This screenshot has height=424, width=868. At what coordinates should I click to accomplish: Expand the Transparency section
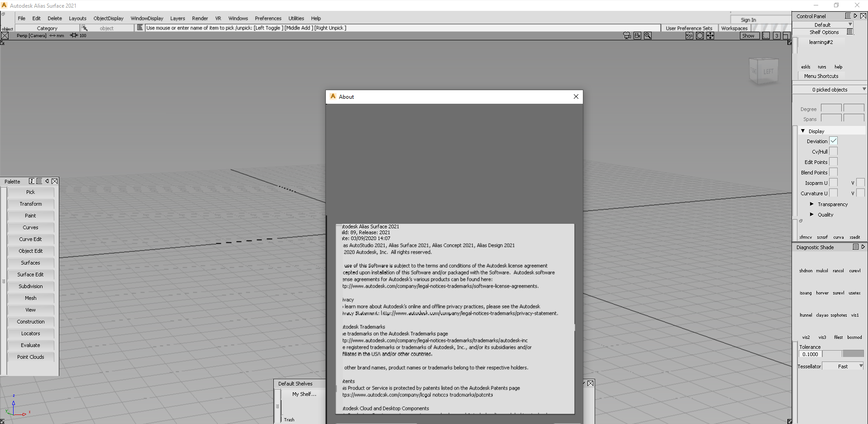click(x=812, y=204)
